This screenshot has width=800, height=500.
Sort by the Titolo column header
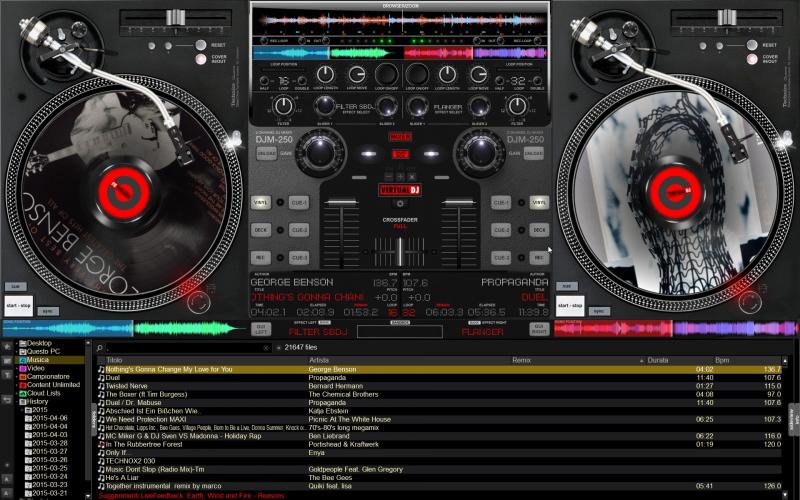tap(114, 360)
